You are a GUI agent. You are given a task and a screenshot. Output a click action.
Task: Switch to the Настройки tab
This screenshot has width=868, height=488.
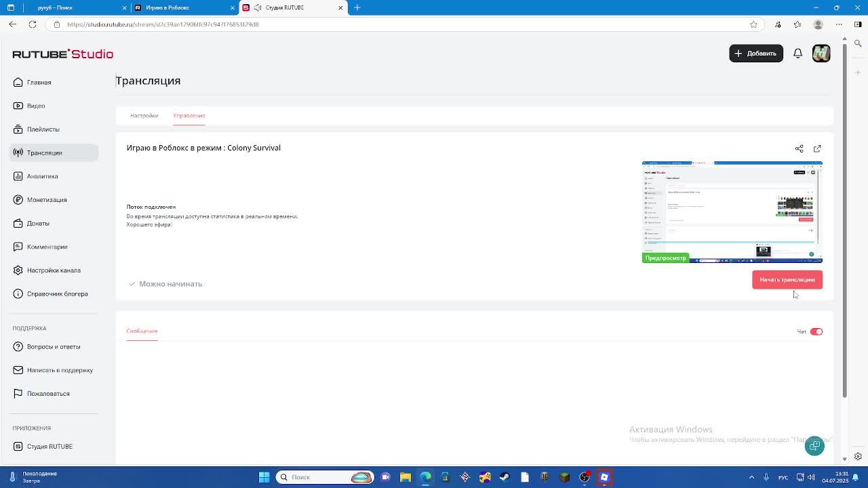coord(144,115)
